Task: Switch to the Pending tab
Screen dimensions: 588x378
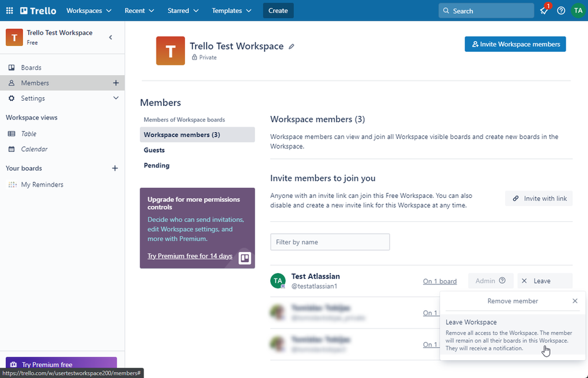Action: (x=156, y=165)
